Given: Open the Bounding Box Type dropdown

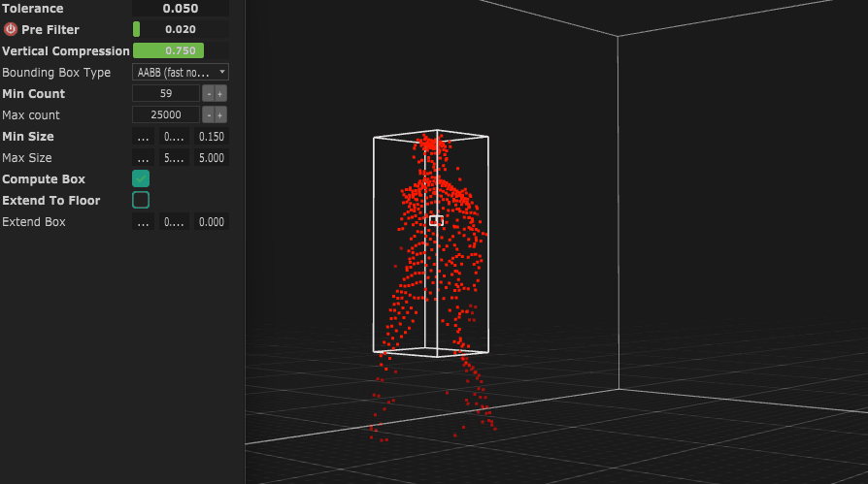Looking at the screenshot, I should pos(181,73).
